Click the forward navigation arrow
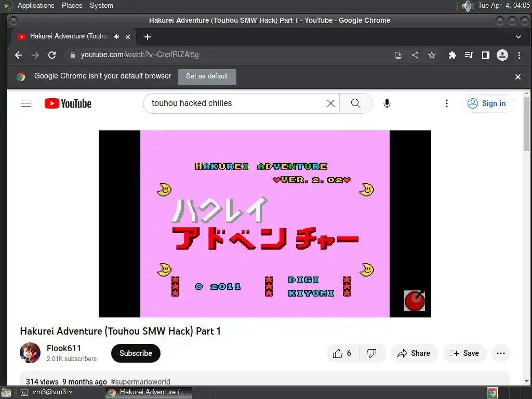 (x=35, y=55)
